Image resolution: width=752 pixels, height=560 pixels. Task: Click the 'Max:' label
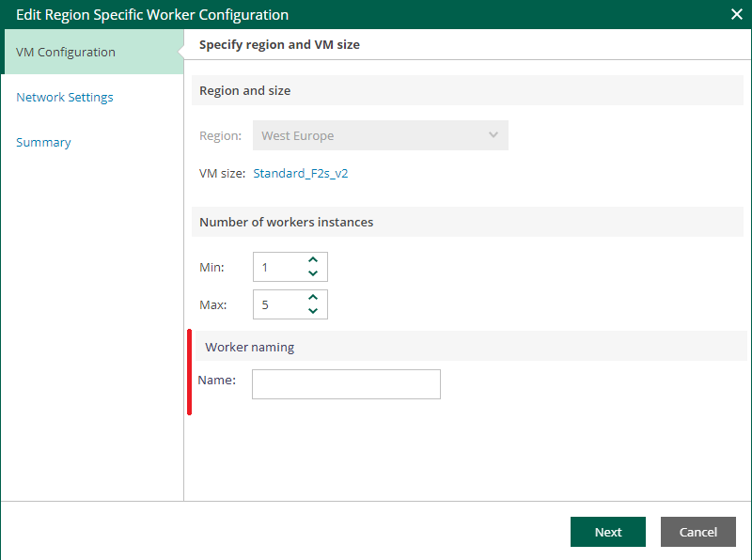[x=213, y=305]
